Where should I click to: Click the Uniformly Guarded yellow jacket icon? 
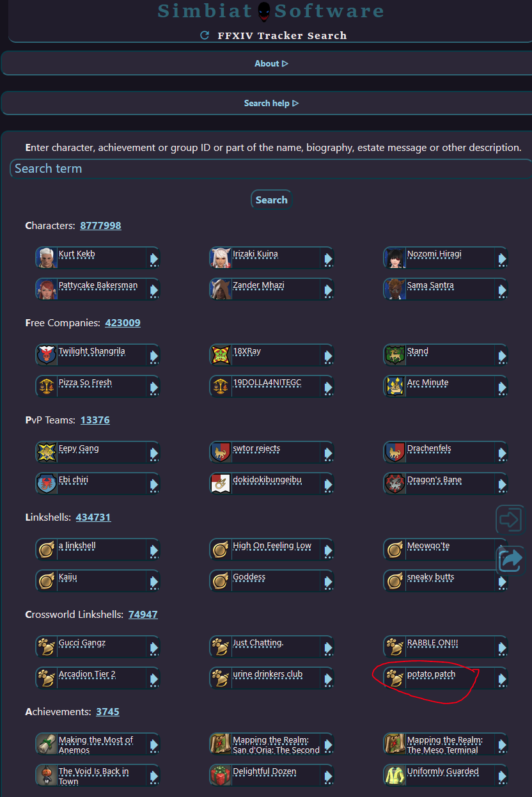(395, 775)
